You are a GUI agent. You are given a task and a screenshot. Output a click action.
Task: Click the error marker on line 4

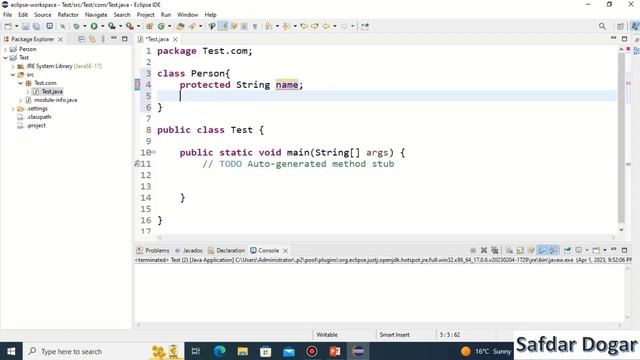(138, 84)
